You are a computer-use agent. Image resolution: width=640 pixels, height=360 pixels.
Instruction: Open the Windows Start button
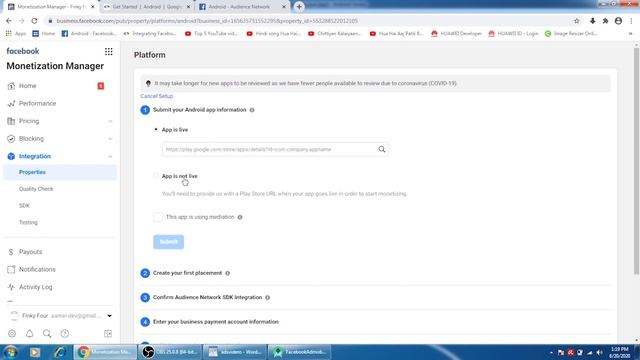[10, 352]
